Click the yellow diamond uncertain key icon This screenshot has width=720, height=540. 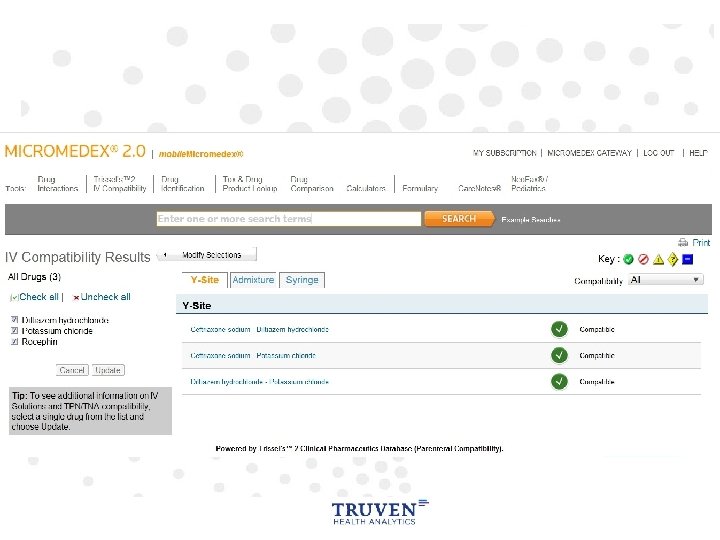[673, 259]
